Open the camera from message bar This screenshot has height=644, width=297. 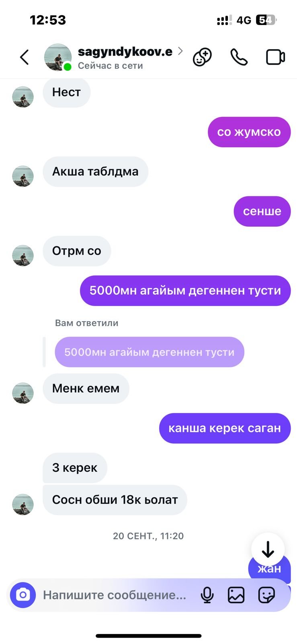coord(23,595)
